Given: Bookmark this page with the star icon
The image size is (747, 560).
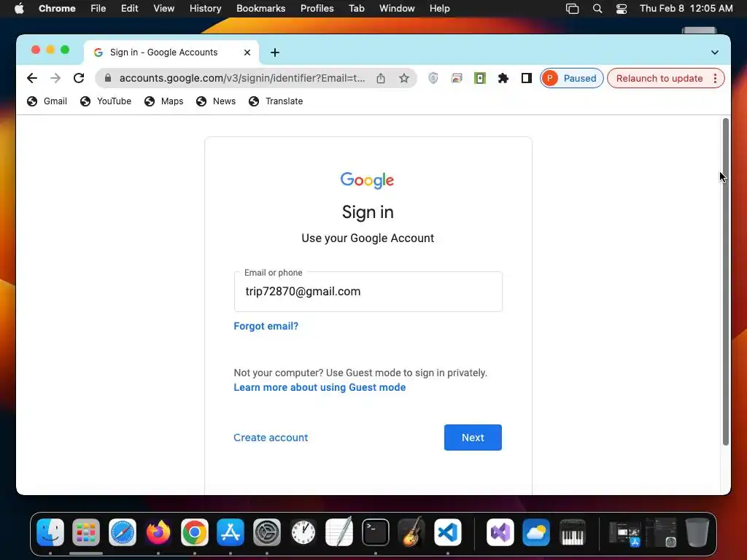Looking at the screenshot, I should (404, 78).
